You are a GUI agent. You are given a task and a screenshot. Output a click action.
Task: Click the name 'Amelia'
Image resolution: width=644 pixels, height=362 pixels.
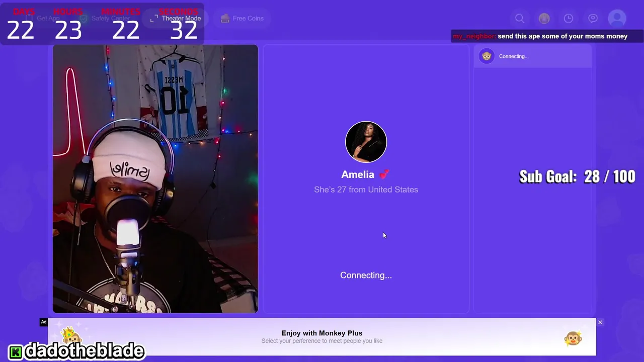coord(358,174)
